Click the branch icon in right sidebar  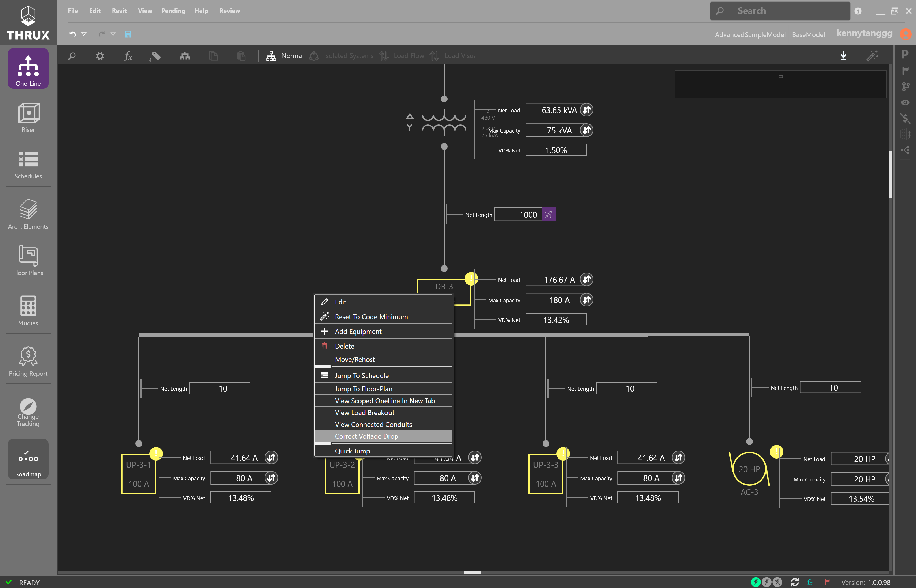click(x=905, y=87)
